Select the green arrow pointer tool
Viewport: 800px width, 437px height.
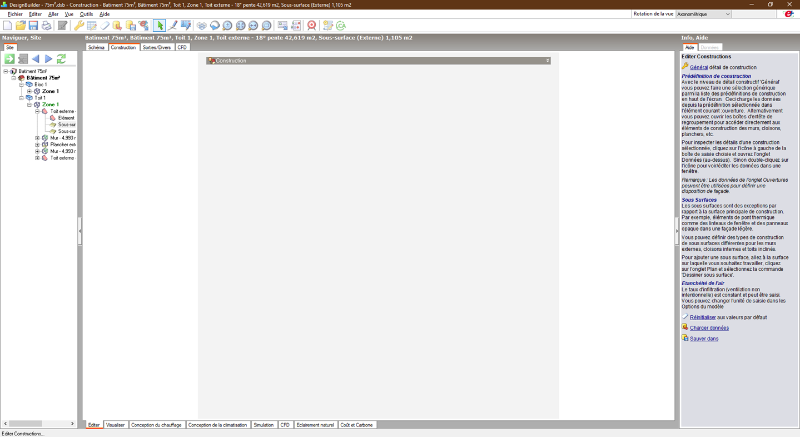click(x=159, y=25)
